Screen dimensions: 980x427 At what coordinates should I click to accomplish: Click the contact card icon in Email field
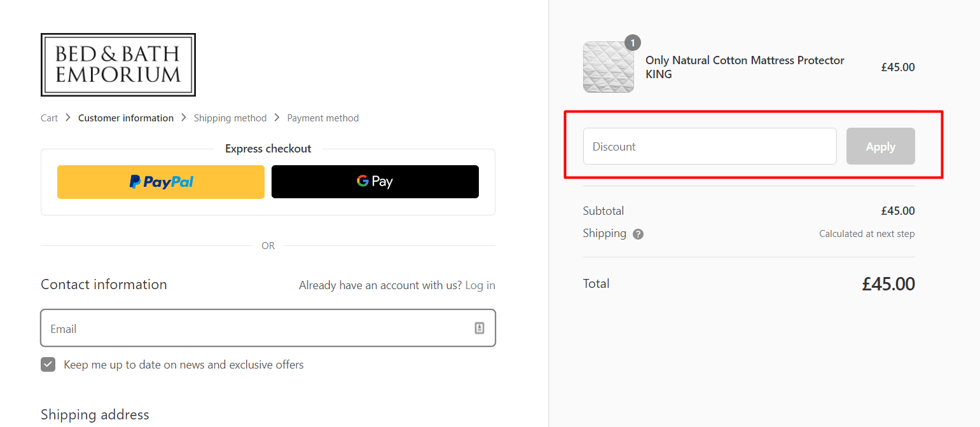[480, 328]
